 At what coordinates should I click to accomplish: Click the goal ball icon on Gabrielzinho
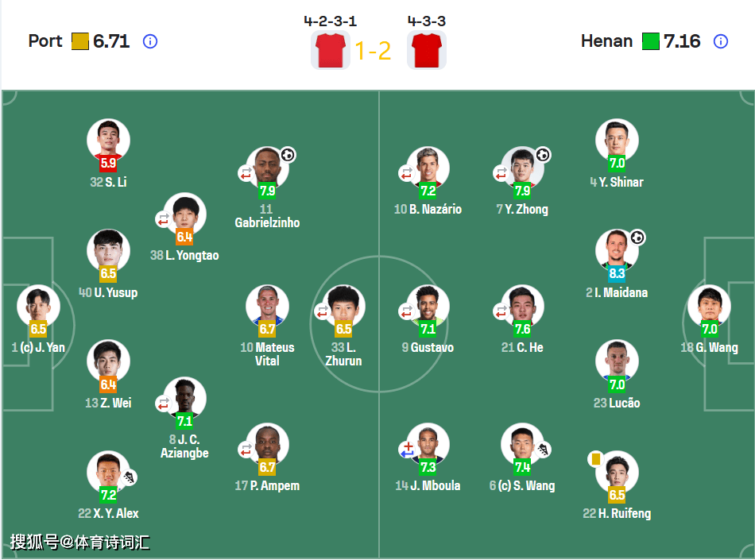288,155
